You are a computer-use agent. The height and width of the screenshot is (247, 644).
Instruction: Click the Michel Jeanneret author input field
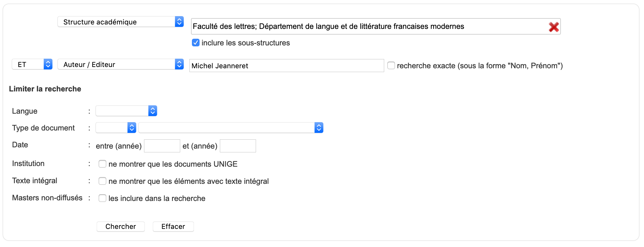point(287,66)
